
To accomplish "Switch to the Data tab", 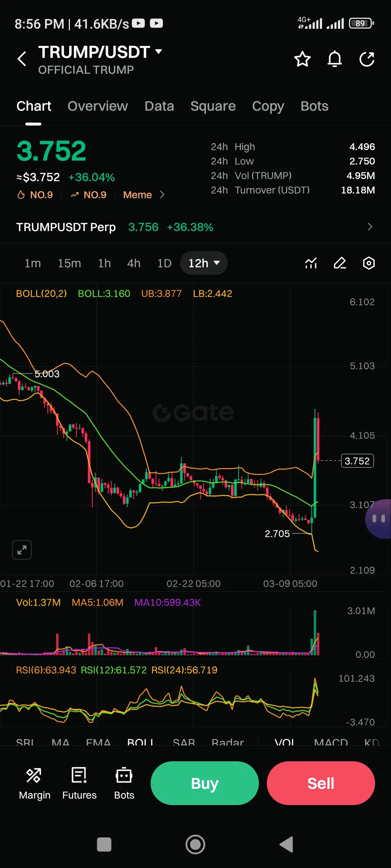I will coord(159,106).
